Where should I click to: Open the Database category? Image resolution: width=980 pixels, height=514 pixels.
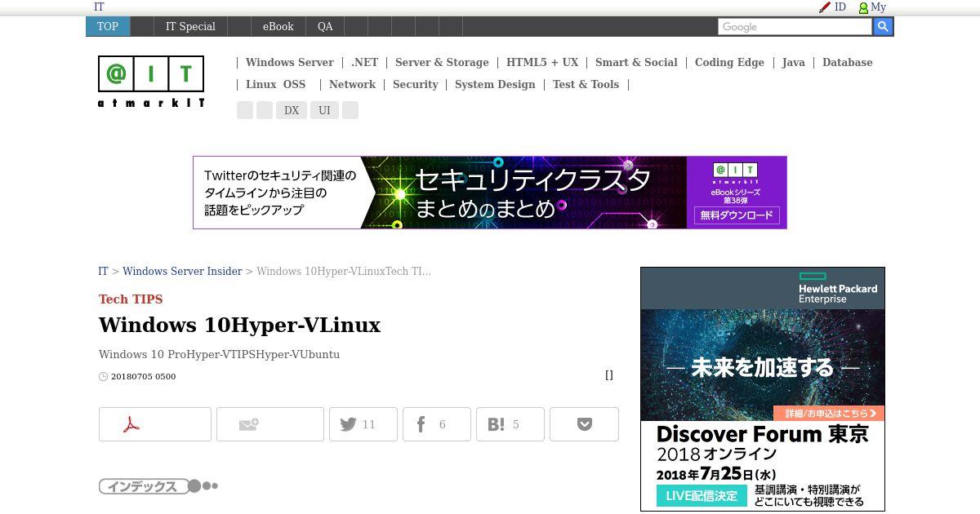click(847, 62)
